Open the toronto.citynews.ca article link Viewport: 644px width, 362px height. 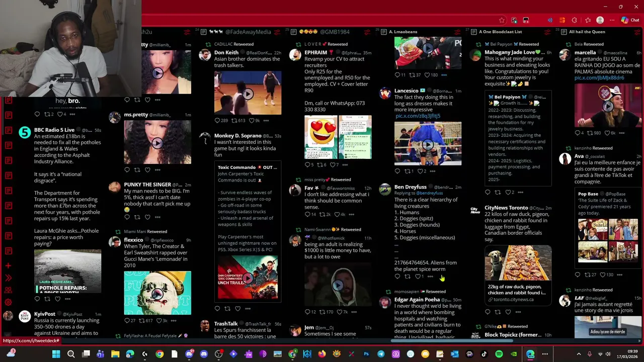[513, 300]
